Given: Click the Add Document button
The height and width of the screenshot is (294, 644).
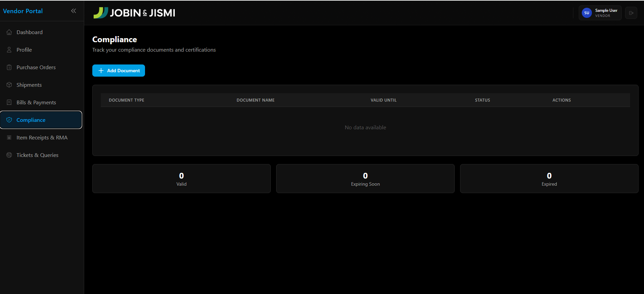Looking at the screenshot, I should click(119, 71).
